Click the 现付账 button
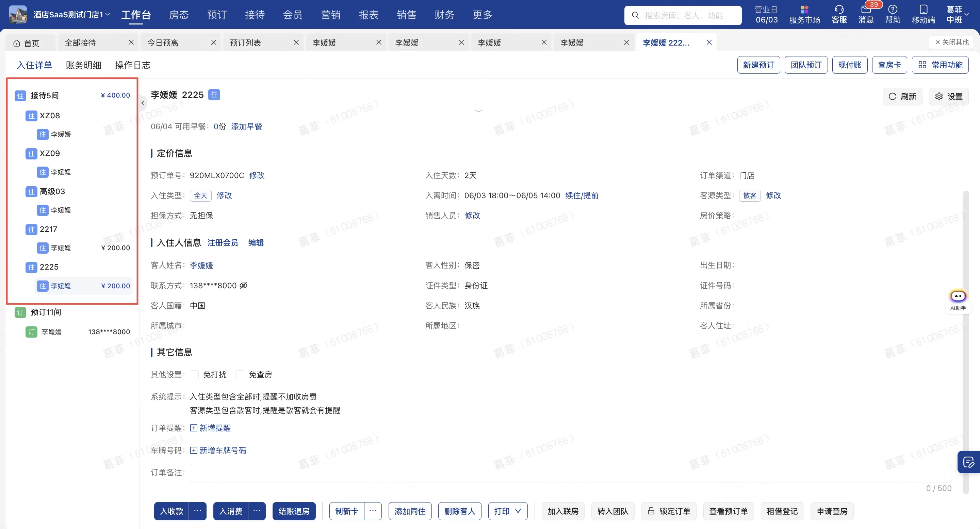980x529 pixels. [850, 65]
